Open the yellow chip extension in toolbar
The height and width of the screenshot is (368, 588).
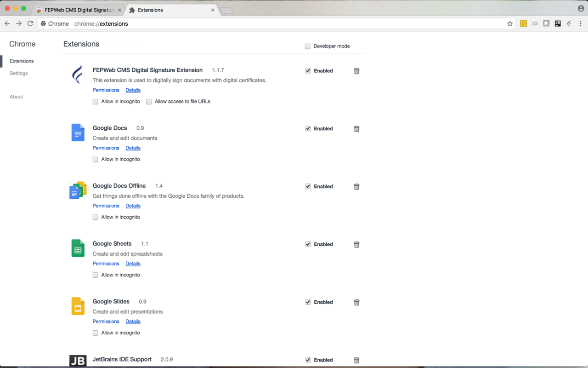[x=523, y=23]
